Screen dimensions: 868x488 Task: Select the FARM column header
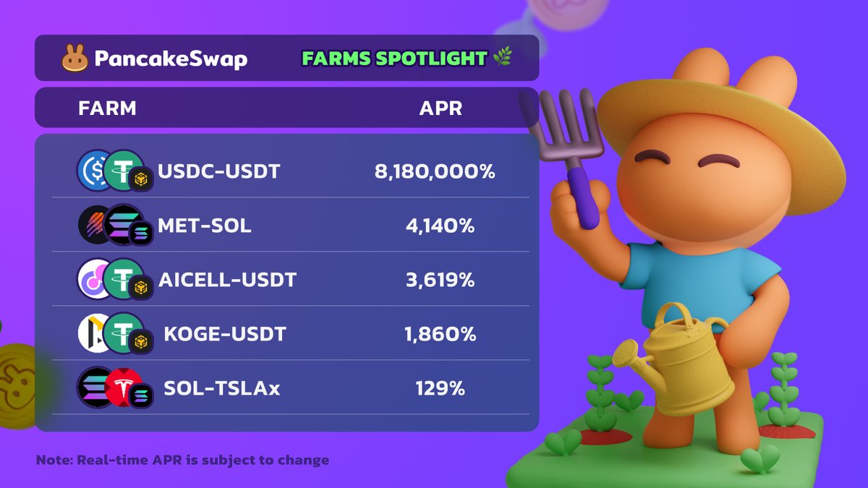point(107,108)
